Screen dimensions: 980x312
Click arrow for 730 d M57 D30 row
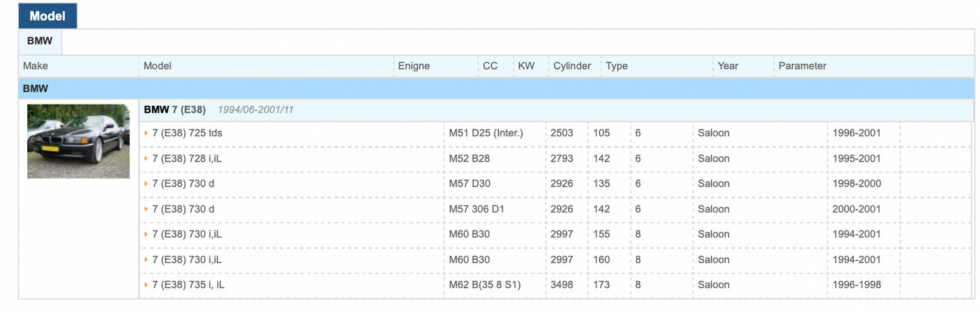click(x=146, y=184)
